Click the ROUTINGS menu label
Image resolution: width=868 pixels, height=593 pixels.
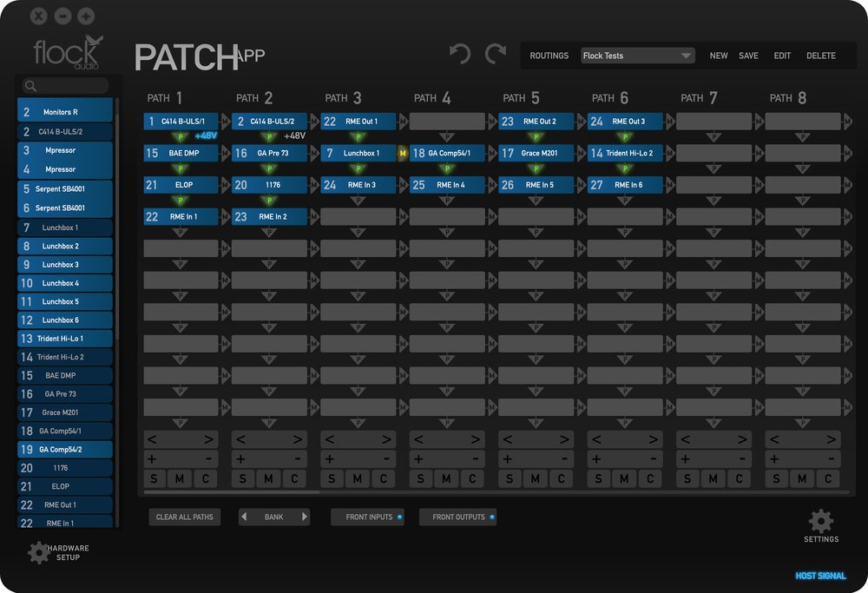point(549,55)
